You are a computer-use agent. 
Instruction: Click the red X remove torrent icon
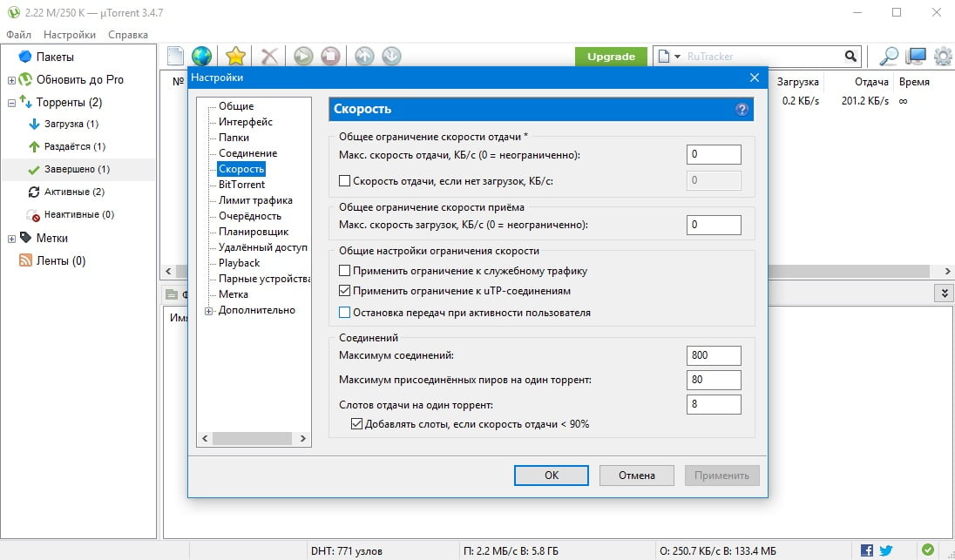(x=270, y=57)
